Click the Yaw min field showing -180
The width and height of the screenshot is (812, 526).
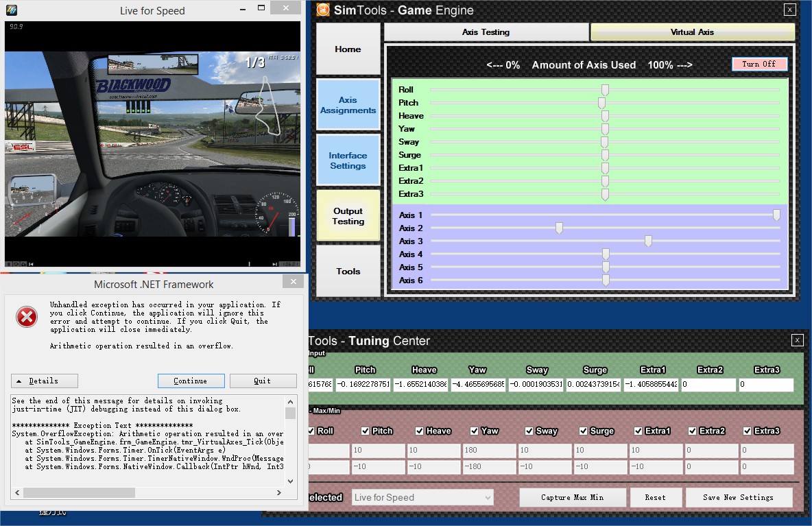click(489, 466)
